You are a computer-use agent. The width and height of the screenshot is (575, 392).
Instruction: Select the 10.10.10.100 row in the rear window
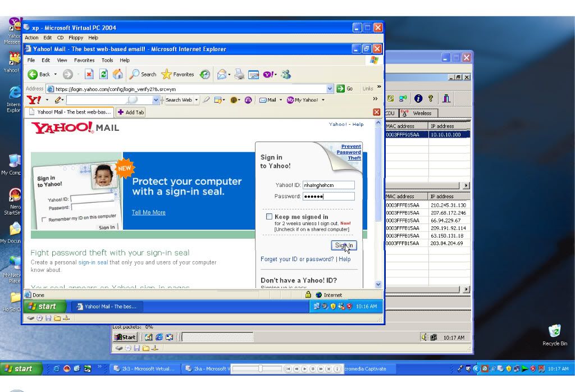click(x=427, y=135)
